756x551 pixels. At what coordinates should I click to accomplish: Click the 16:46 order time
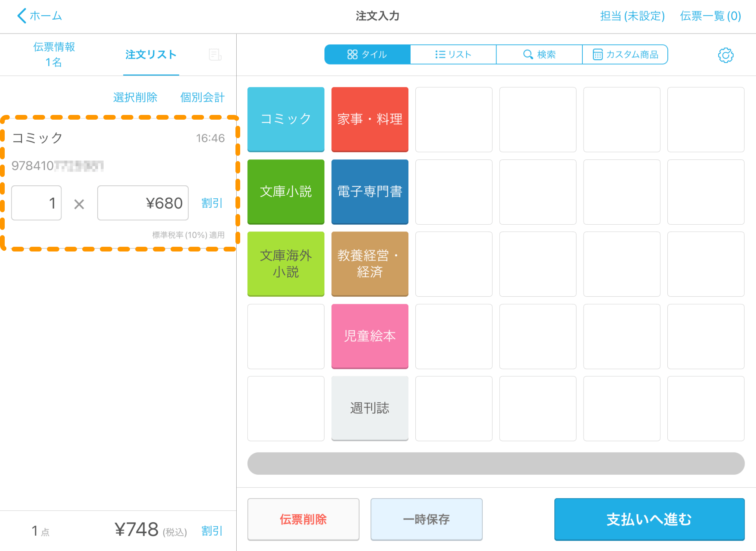point(210,138)
